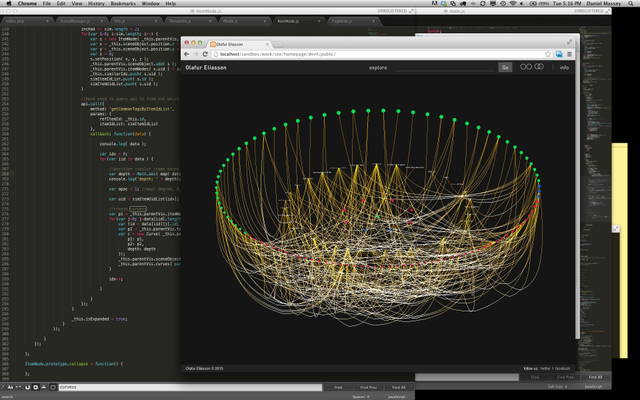
Task: Close the Olafur Eliasson Chrome tab
Action: (267, 44)
